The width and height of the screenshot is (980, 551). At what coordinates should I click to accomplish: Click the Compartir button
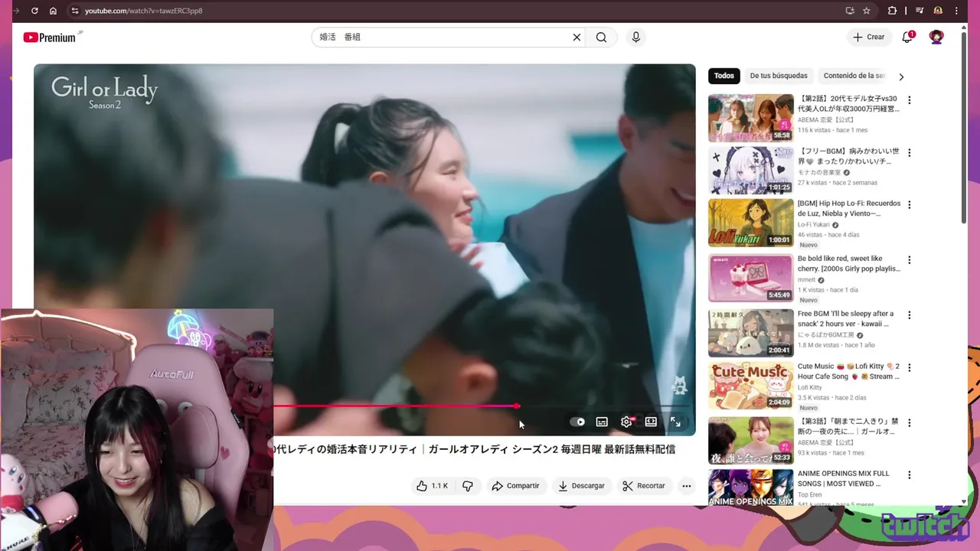tap(515, 486)
